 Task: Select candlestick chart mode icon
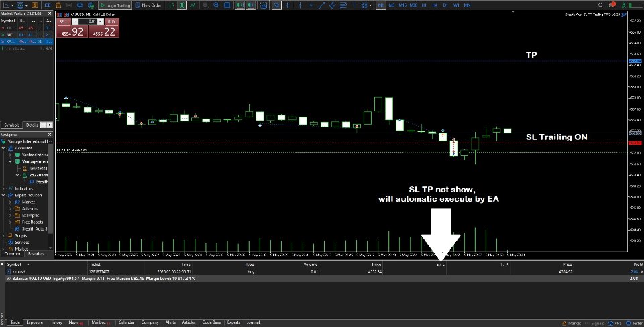pyautogui.click(x=182, y=5)
